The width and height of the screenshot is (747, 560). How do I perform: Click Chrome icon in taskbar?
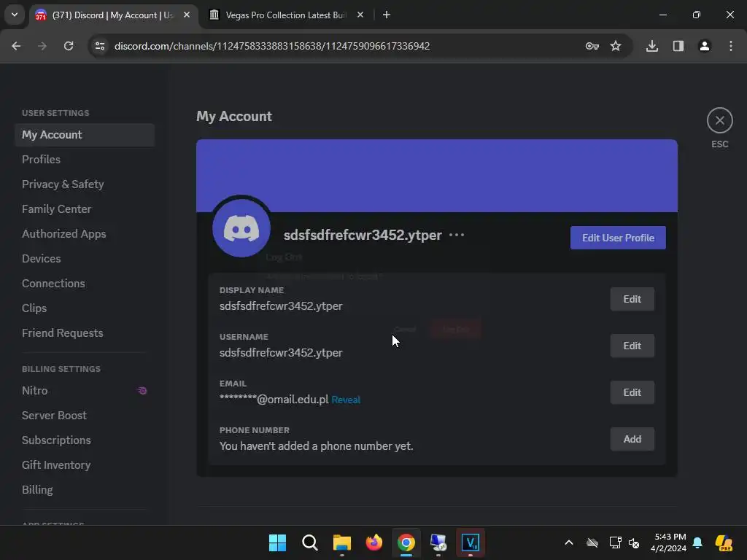click(406, 542)
